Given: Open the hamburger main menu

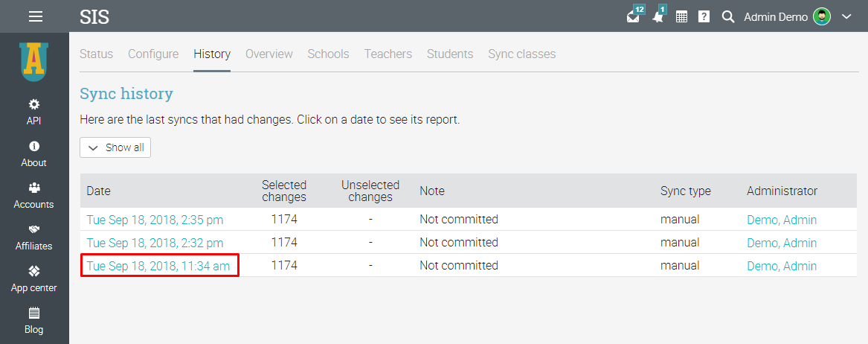Looking at the screenshot, I should point(35,16).
